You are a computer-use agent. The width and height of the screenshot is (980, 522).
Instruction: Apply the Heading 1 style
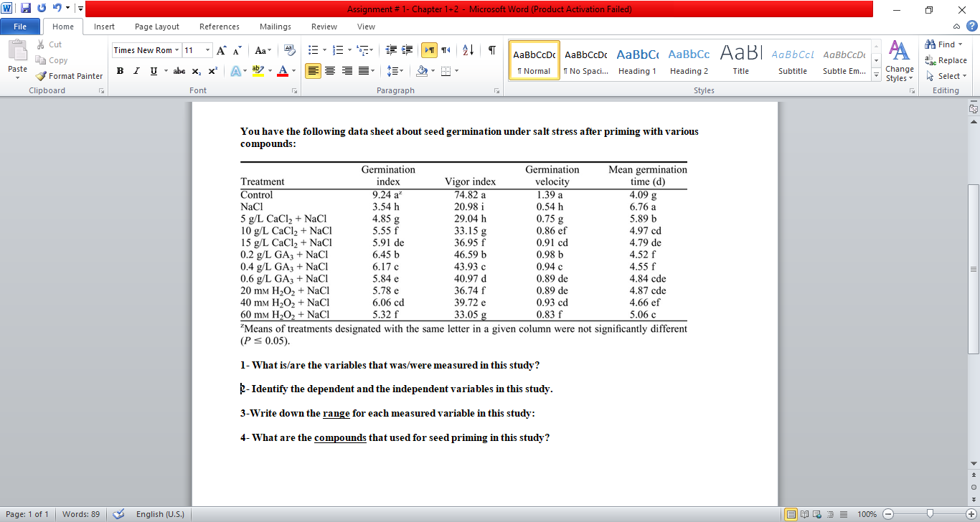tap(637, 60)
